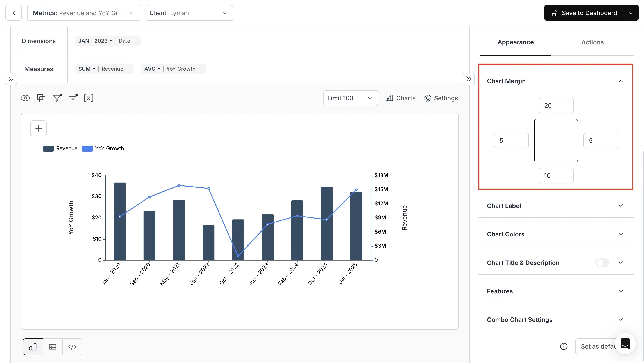Open the Client Lyman dropdown
644x363 pixels.
(189, 13)
